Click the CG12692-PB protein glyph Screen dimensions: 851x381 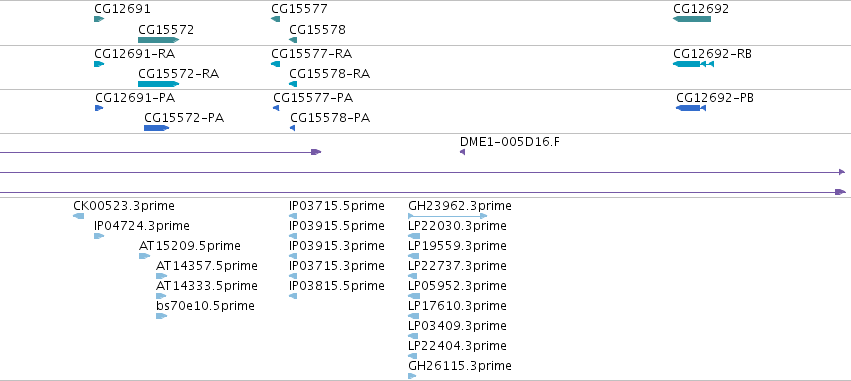click(x=691, y=108)
